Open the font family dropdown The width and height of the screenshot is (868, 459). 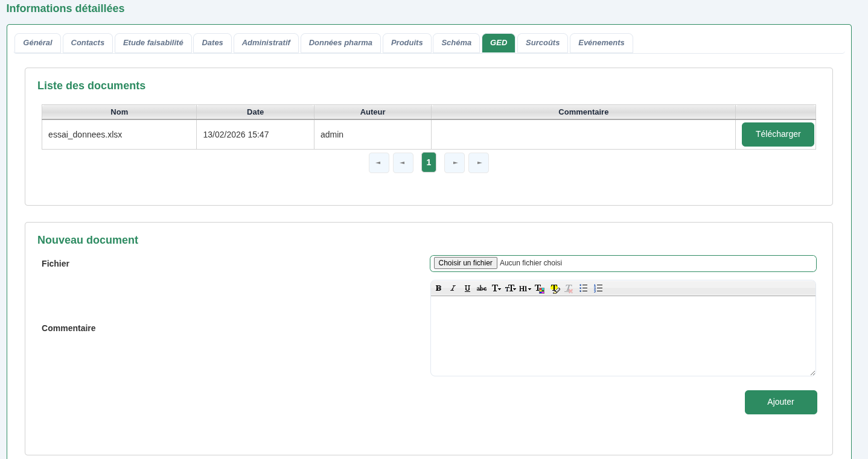click(496, 288)
